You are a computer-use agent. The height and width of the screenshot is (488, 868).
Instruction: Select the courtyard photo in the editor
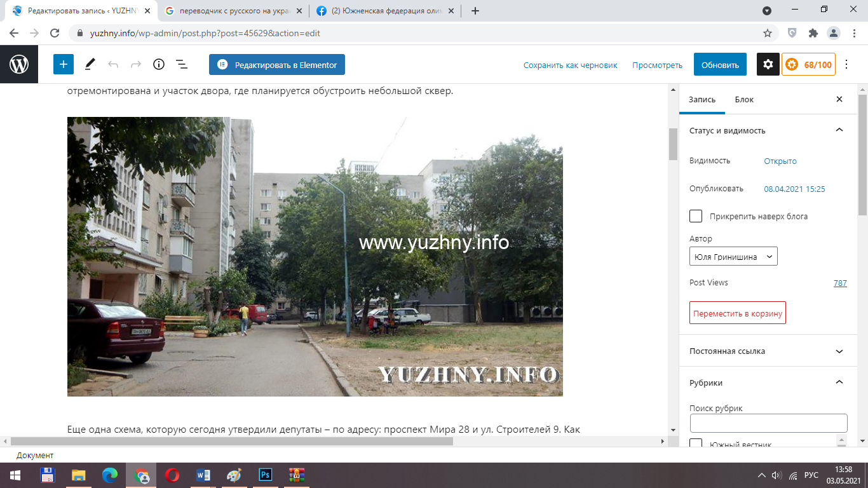coord(315,257)
